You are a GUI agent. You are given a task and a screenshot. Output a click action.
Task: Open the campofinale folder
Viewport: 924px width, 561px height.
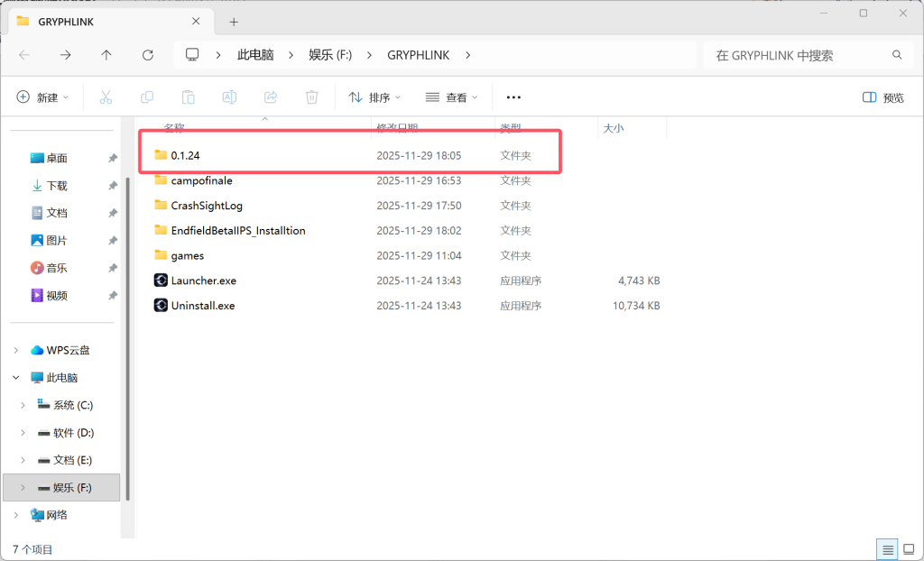coord(205,179)
